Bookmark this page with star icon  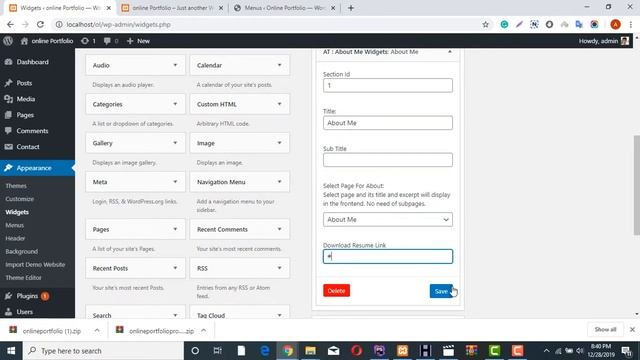point(485,24)
